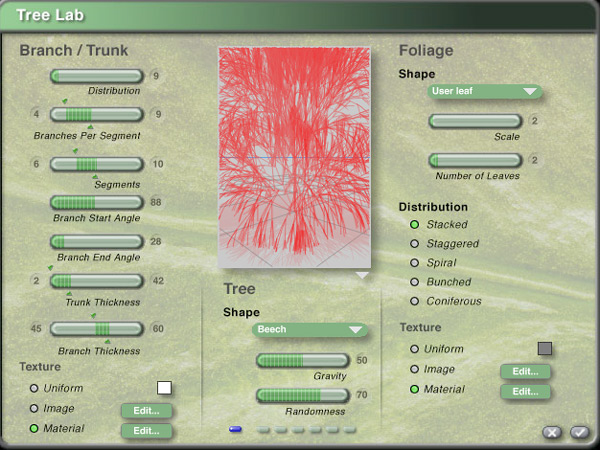Click the foliage Scale slider
Screen dimensions: 600x450
[475, 121]
